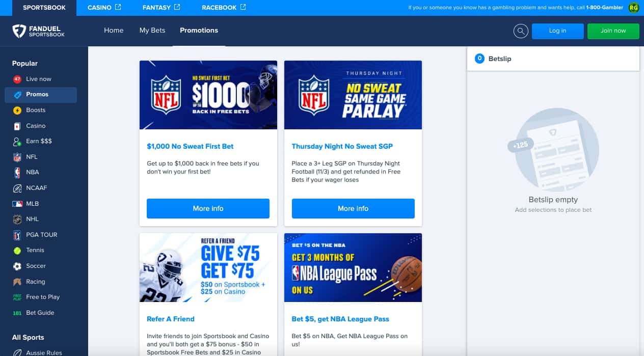Click the FanDuel Sportsbook logo

(39, 31)
